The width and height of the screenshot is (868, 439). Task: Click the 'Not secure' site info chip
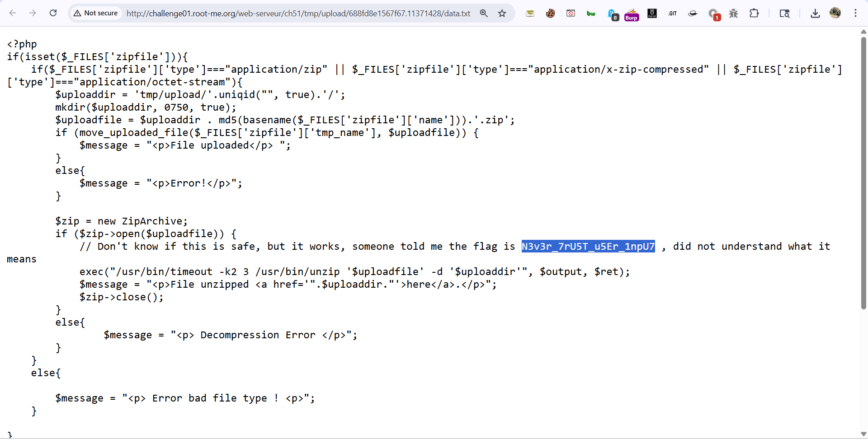point(96,13)
